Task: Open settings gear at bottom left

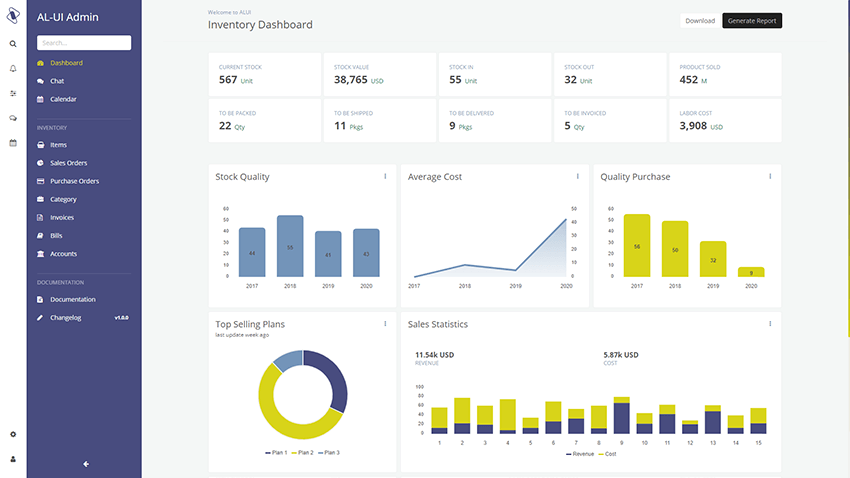Action: tap(13, 434)
